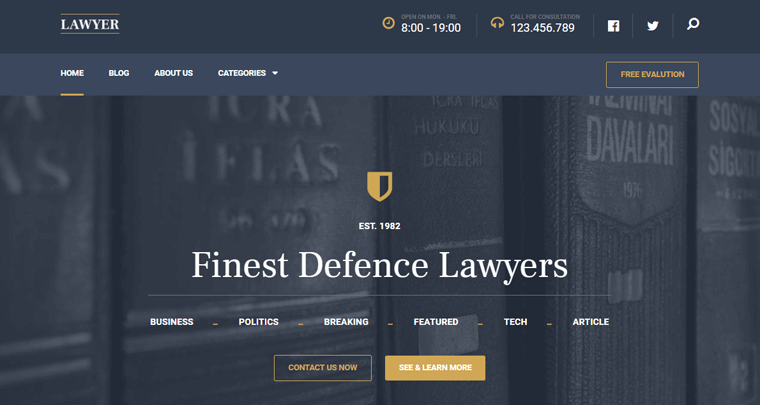Click the headset consultation icon
Screen dimensions: 760x405
[x=497, y=23]
